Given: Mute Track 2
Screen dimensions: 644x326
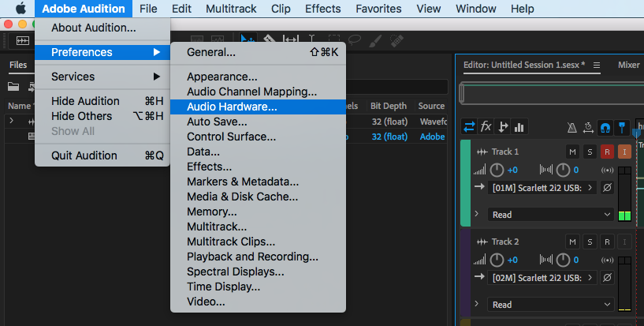Looking at the screenshot, I should pyautogui.click(x=572, y=242).
